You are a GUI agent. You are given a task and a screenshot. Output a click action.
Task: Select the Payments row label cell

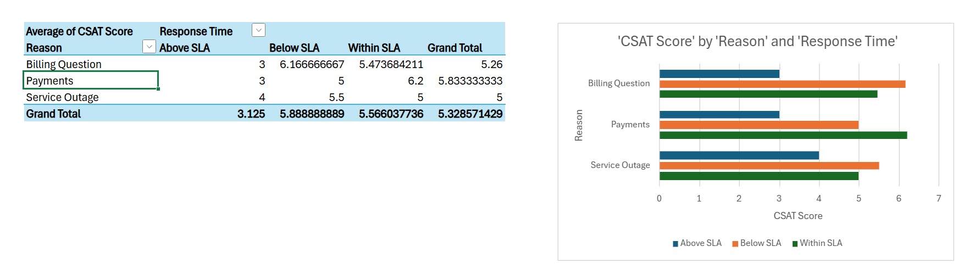pyautogui.click(x=91, y=80)
